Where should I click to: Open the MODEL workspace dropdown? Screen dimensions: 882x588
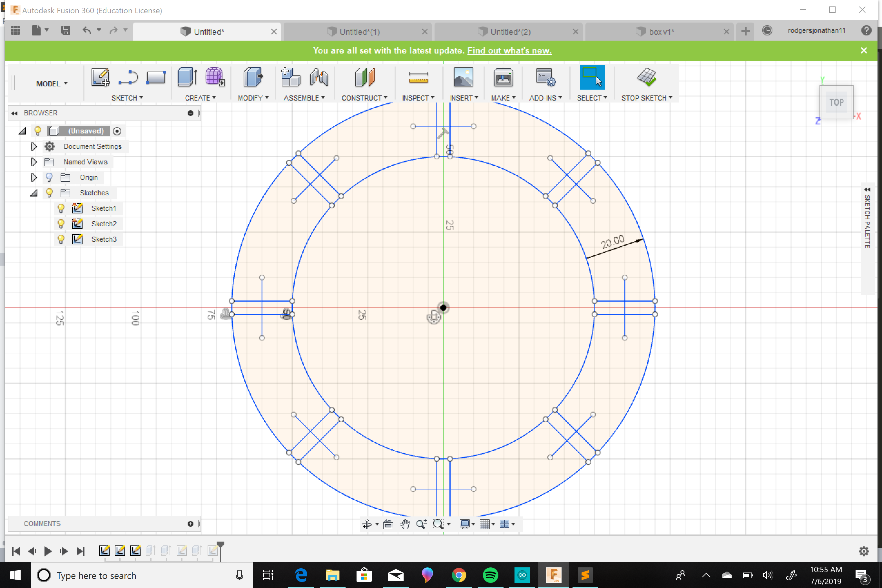52,83
